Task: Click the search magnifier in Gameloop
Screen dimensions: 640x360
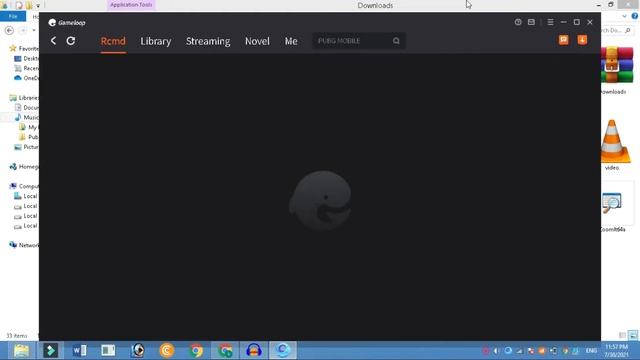Action: (x=396, y=41)
